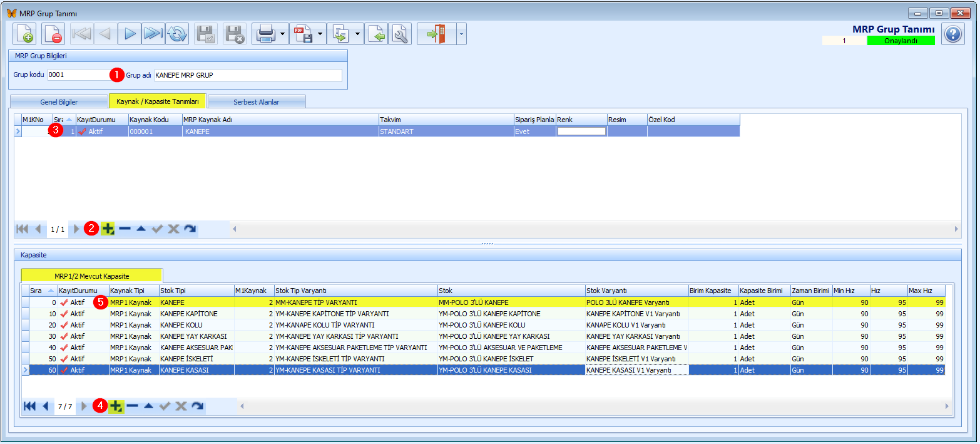980x444 pixels.
Task: Click the copy documents icon with green arrow
Action: 340,34
